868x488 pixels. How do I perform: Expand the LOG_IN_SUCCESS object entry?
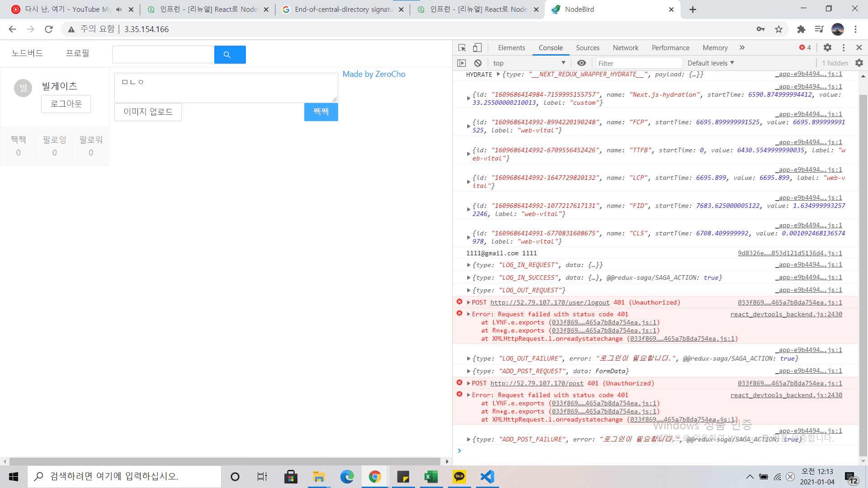point(468,277)
